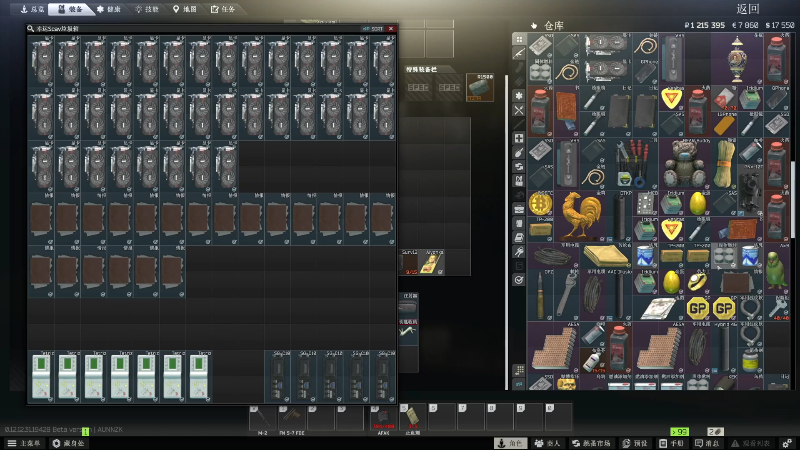
Task: Click the SORT button in container window
Action: click(x=373, y=29)
